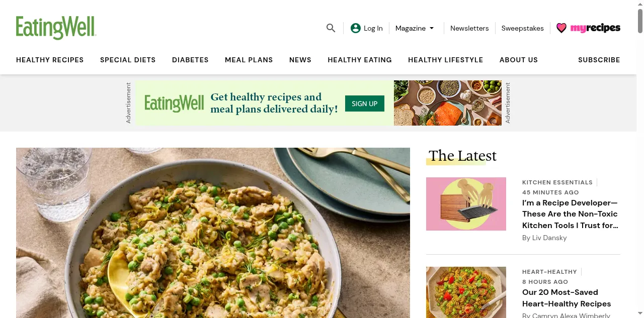
Task: Open the kitchen tools article thumbnail
Action: coord(466,204)
